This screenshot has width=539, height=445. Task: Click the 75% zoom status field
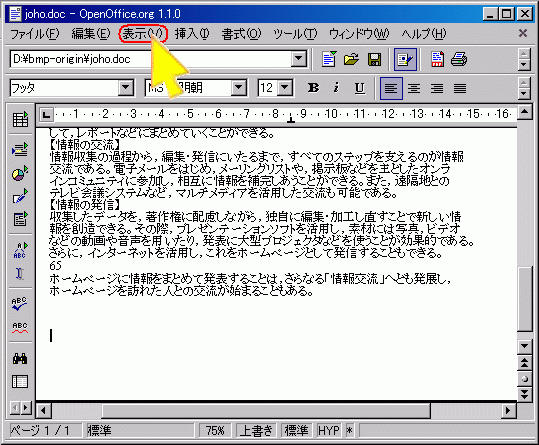pyautogui.click(x=215, y=430)
